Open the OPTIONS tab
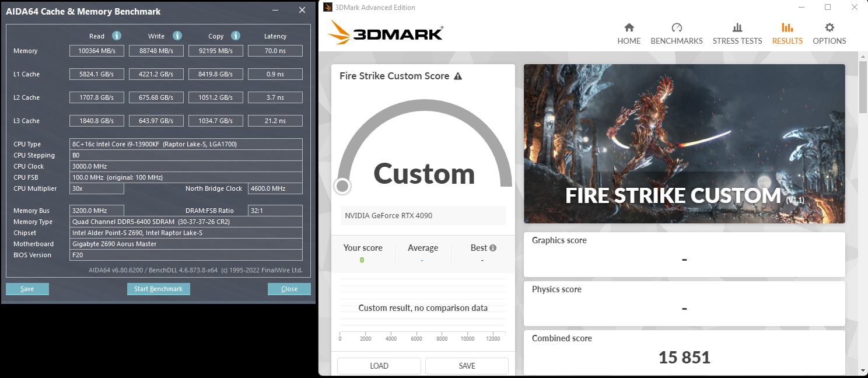Screen dimensions: 868x378 tap(829, 34)
